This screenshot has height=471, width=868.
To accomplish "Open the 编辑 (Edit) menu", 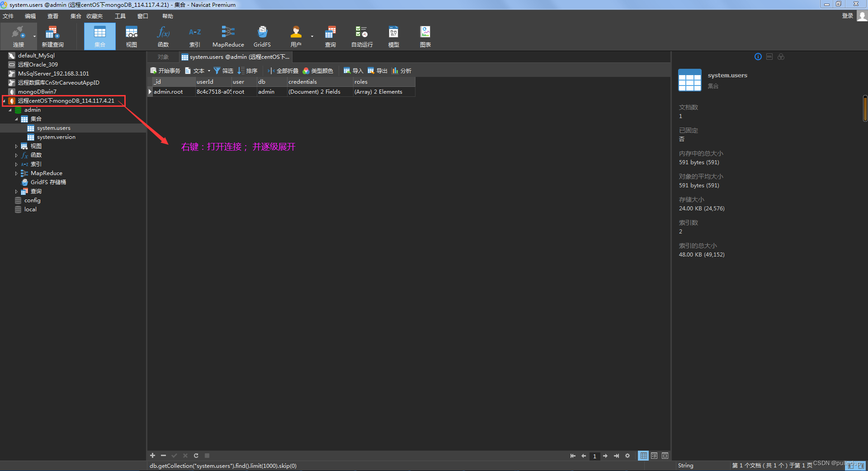I will point(30,16).
